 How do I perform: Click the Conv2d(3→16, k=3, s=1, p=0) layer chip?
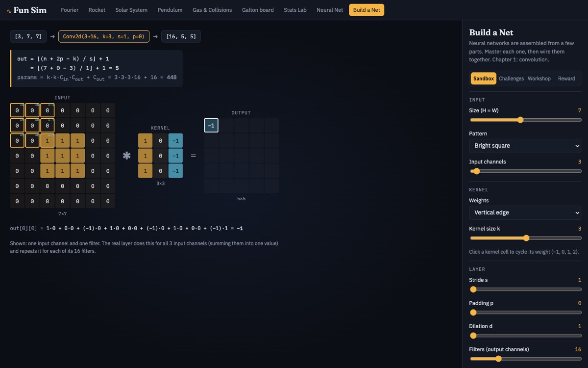(x=104, y=36)
